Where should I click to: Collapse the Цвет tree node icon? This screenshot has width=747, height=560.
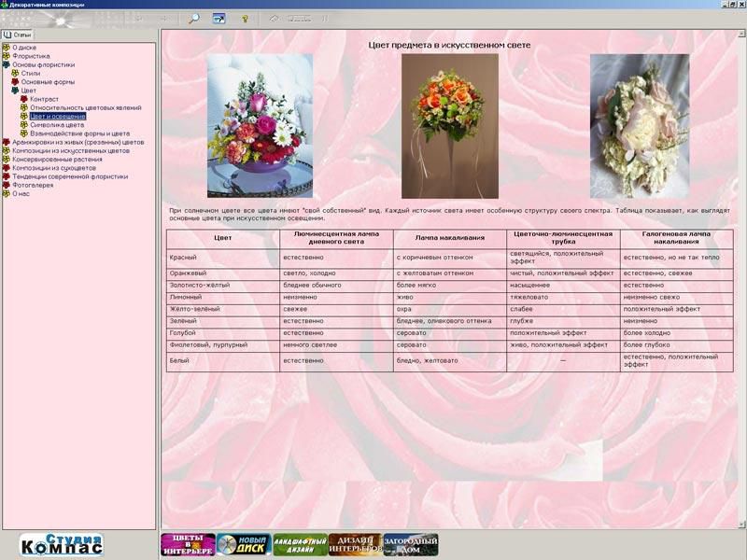point(15,91)
